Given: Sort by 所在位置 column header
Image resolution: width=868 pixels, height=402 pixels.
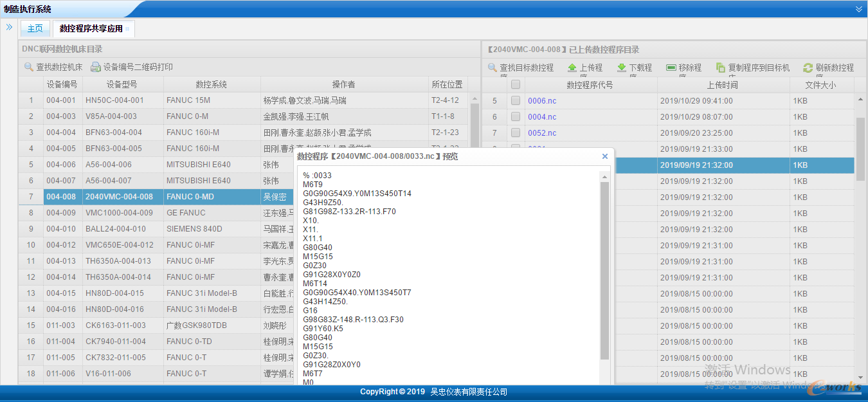Looking at the screenshot, I should pos(448,84).
